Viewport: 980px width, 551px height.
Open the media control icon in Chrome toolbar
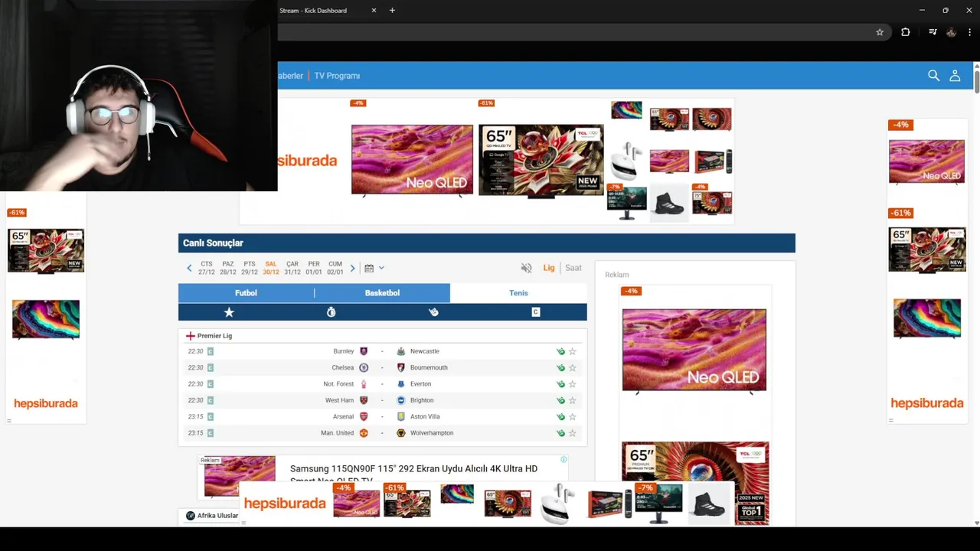click(x=933, y=32)
